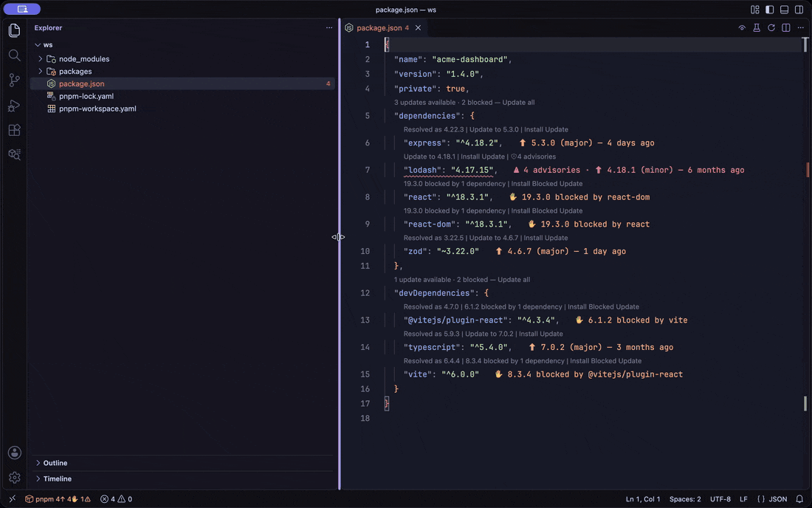Open the Spaces: 2 indentation selector
The image size is (812, 508).
point(684,499)
